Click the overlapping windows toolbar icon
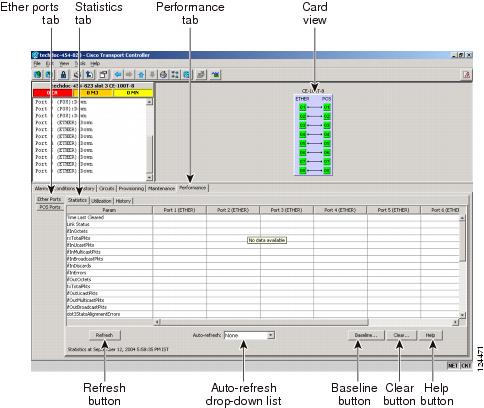This screenshot has width=484, height=408. (x=103, y=75)
